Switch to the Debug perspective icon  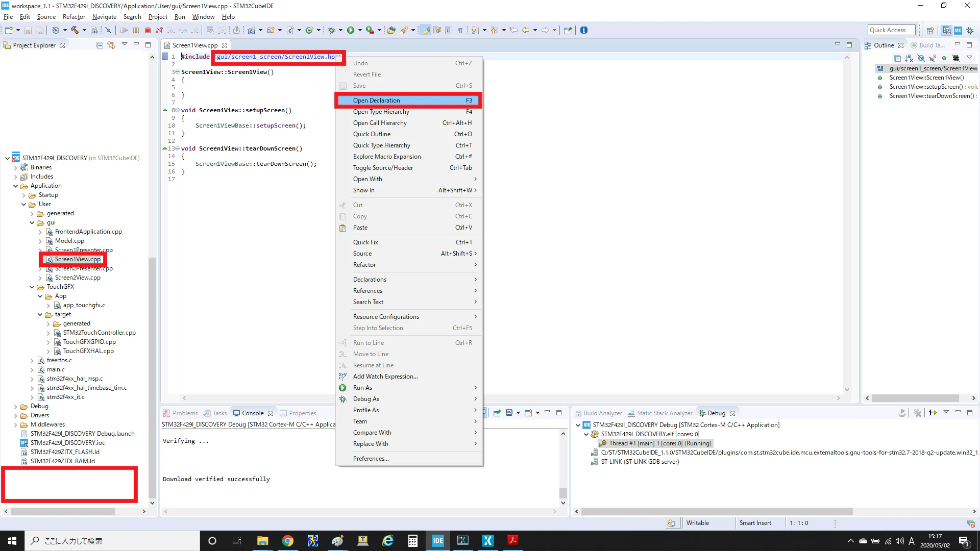point(970,30)
